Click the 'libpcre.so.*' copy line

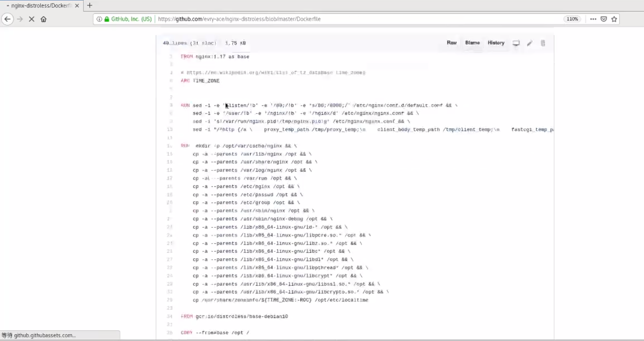tap(282, 235)
